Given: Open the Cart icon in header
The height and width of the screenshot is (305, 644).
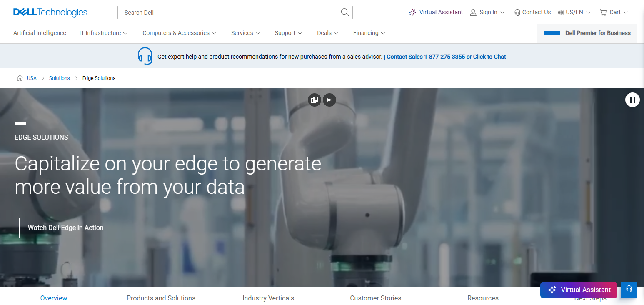Looking at the screenshot, I should (x=603, y=12).
